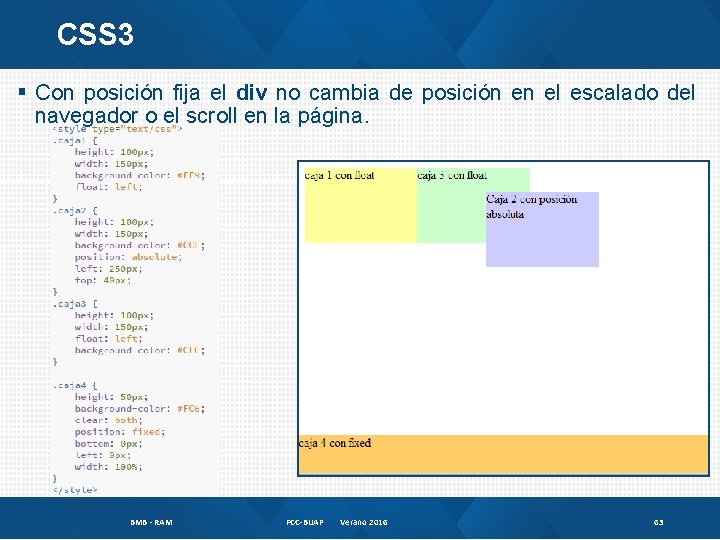Viewport: 720px width, 540px height.
Task: Click the '.caja2 {' selector line
Action: tap(75, 211)
